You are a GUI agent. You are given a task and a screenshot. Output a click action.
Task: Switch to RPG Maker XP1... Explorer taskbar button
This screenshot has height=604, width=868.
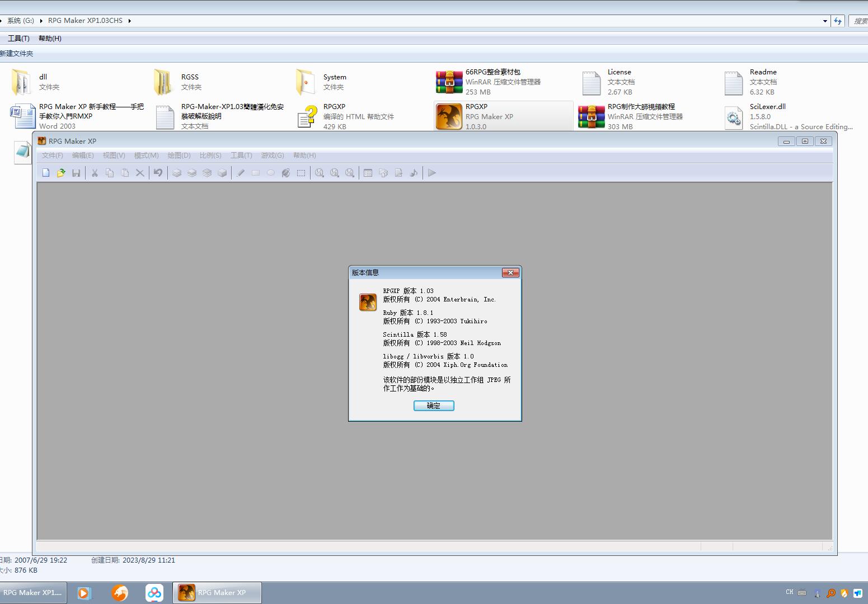pos(33,593)
